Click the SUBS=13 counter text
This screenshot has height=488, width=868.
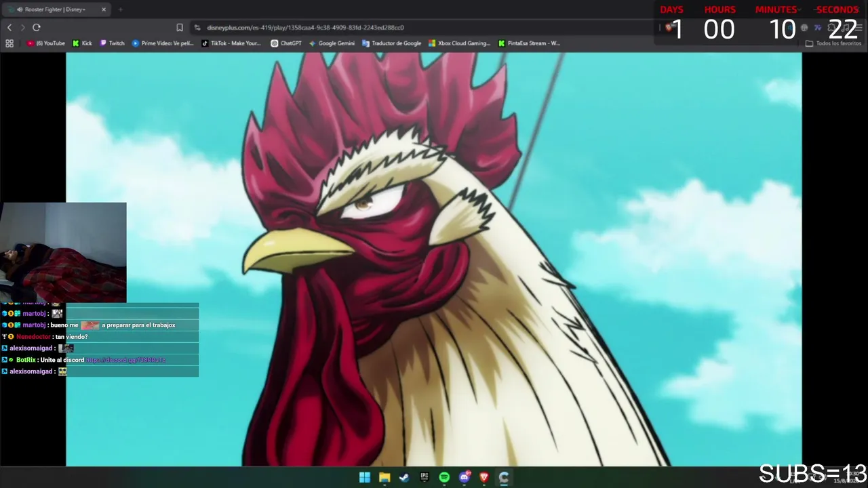pyautogui.click(x=812, y=473)
